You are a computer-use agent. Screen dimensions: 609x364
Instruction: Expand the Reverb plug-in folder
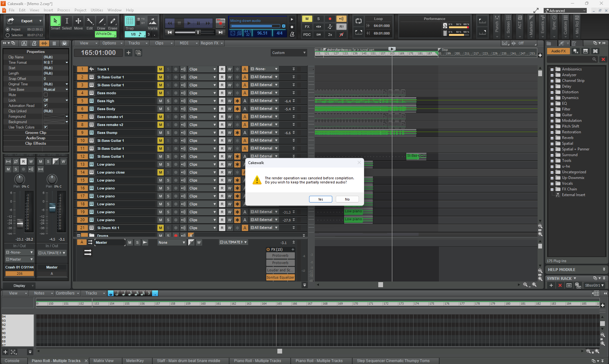click(552, 138)
